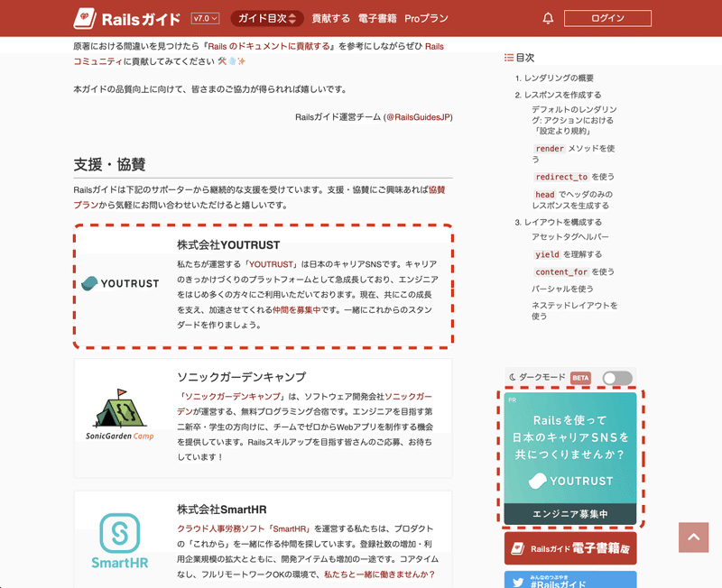This screenshot has width=722, height=588.
Task: Click the back-to-top arrow button
Action: point(693,537)
